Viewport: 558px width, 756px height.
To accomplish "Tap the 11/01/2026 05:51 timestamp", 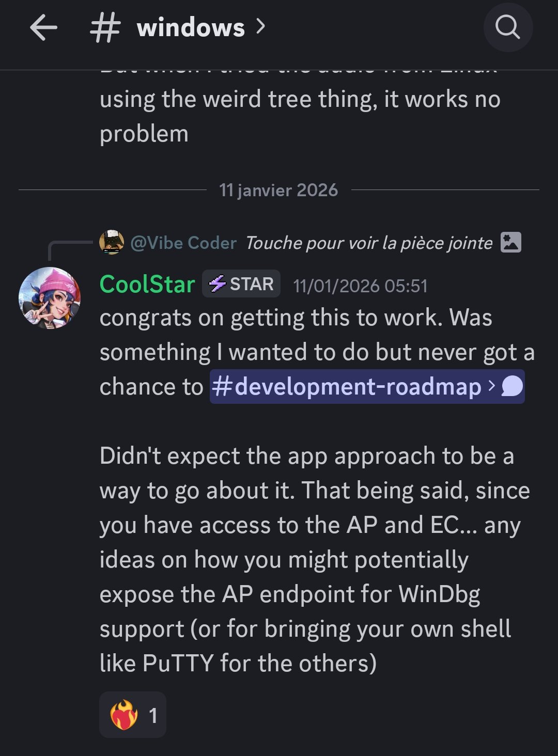I will coord(360,286).
